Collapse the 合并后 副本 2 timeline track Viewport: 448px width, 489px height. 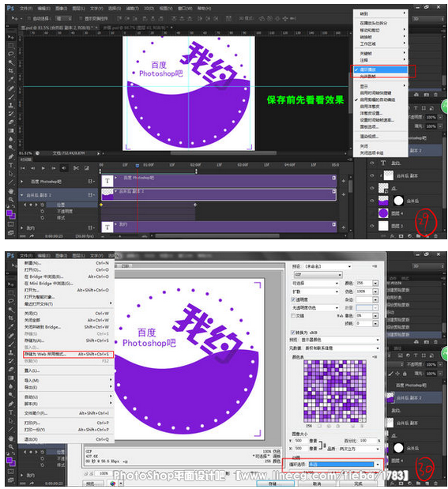(21, 195)
